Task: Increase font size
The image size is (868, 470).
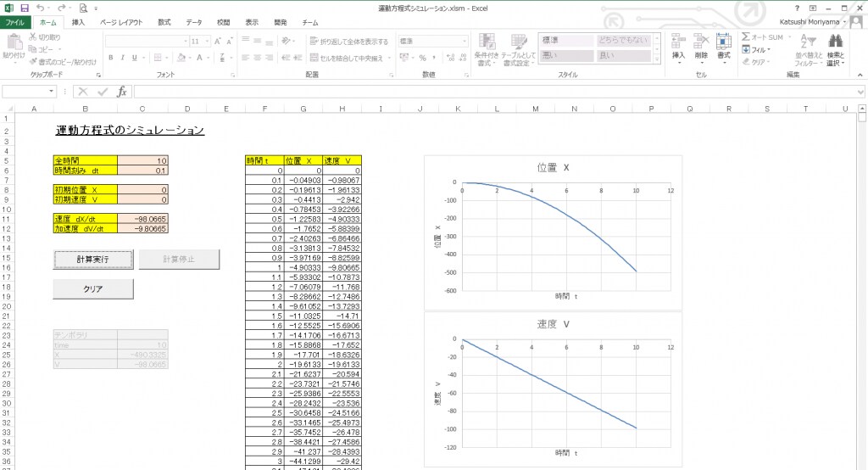Action: pyautogui.click(x=218, y=41)
